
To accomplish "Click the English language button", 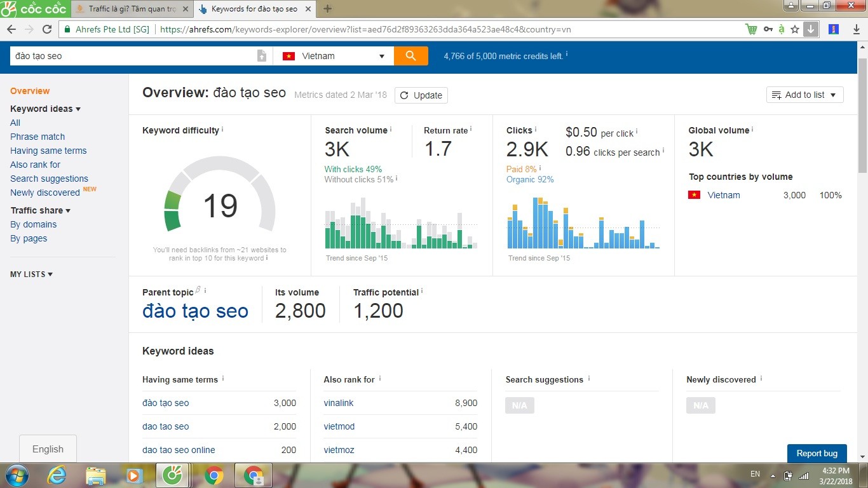I will pos(48,449).
